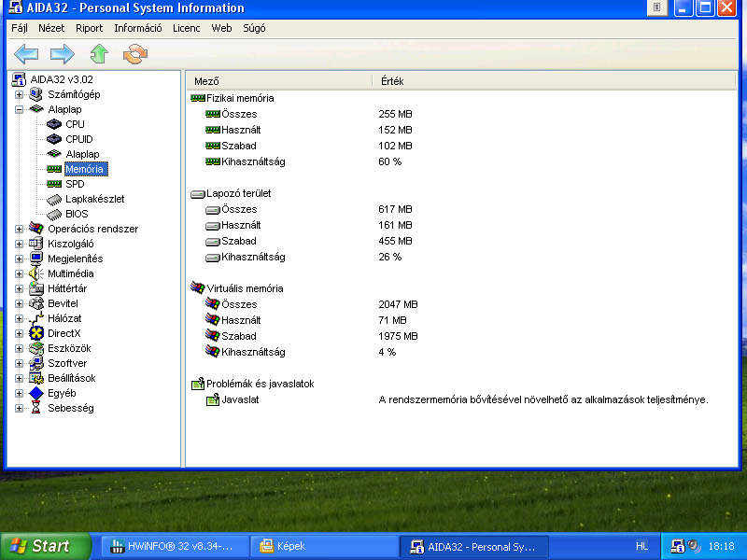This screenshot has height=560, width=747.
Task: Open the Licenc menu
Action: (x=186, y=28)
